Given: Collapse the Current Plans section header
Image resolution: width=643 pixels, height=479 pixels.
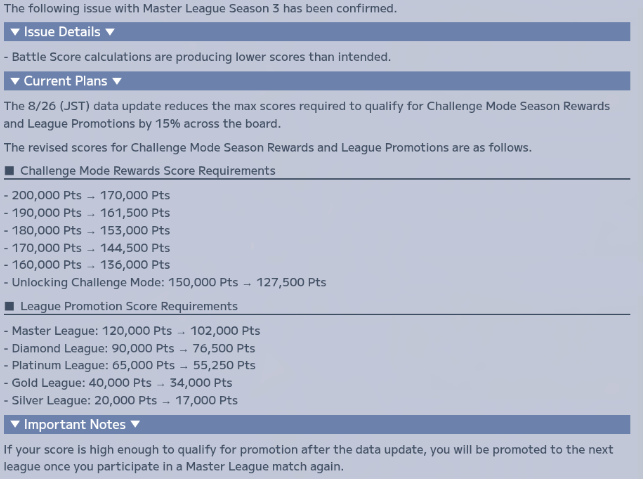Looking at the screenshot, I should pyautogui.click(x=317, y=81).
